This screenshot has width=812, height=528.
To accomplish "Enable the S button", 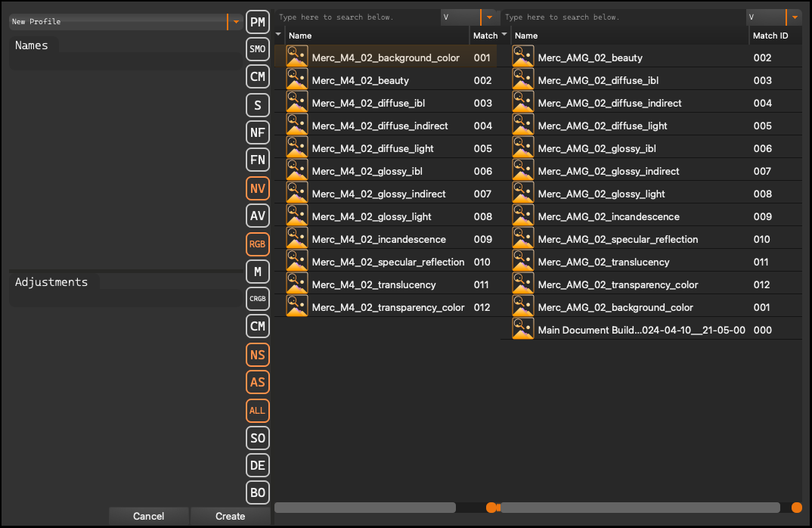I will click(257, 105).
